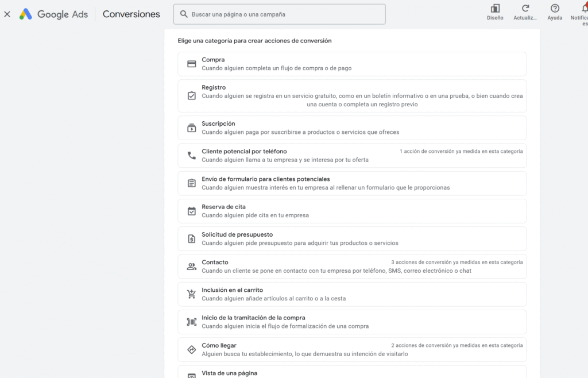This screenshot has width=588, height=378.
Task: Click description 'Alguien busca tu establecimiento'
Action: 305,354
